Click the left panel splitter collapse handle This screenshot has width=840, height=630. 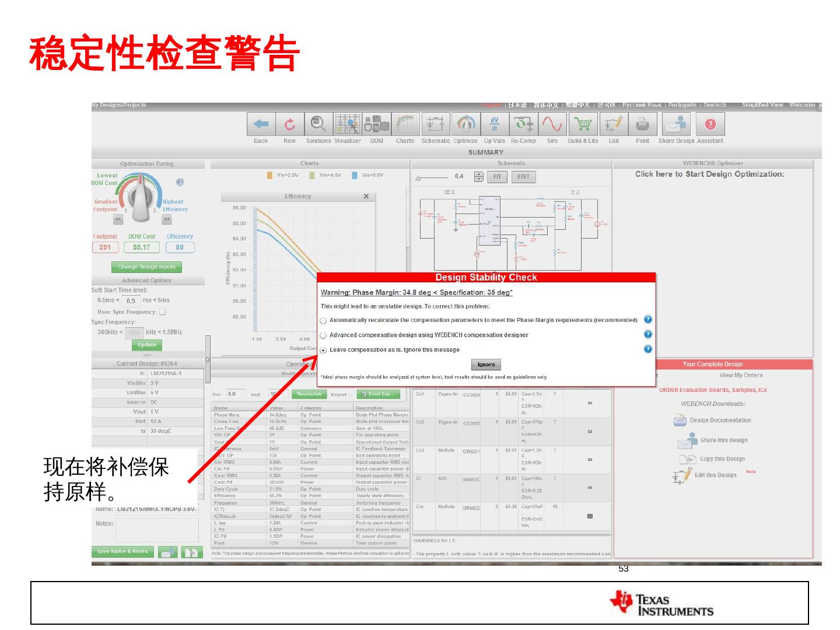(207, 359)
